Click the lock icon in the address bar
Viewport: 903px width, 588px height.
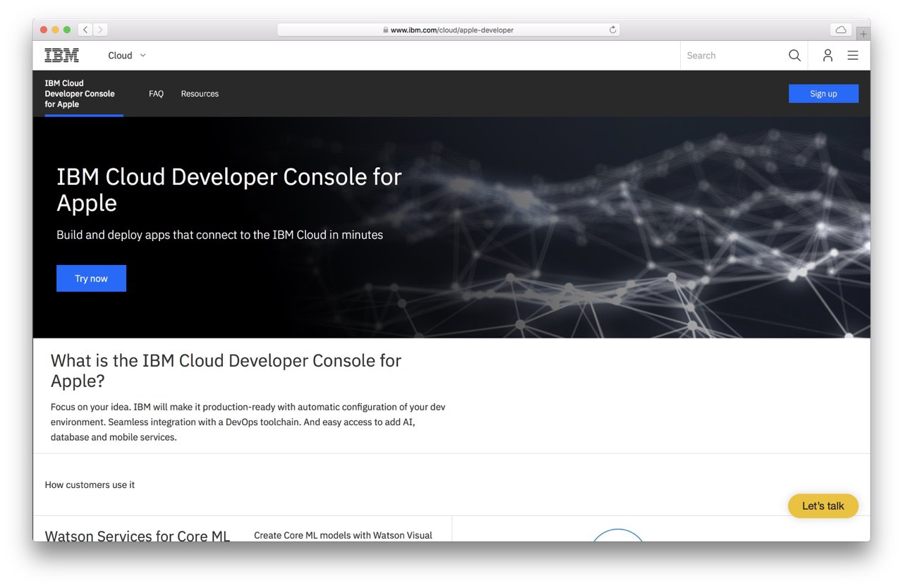[x=386, y=30]
